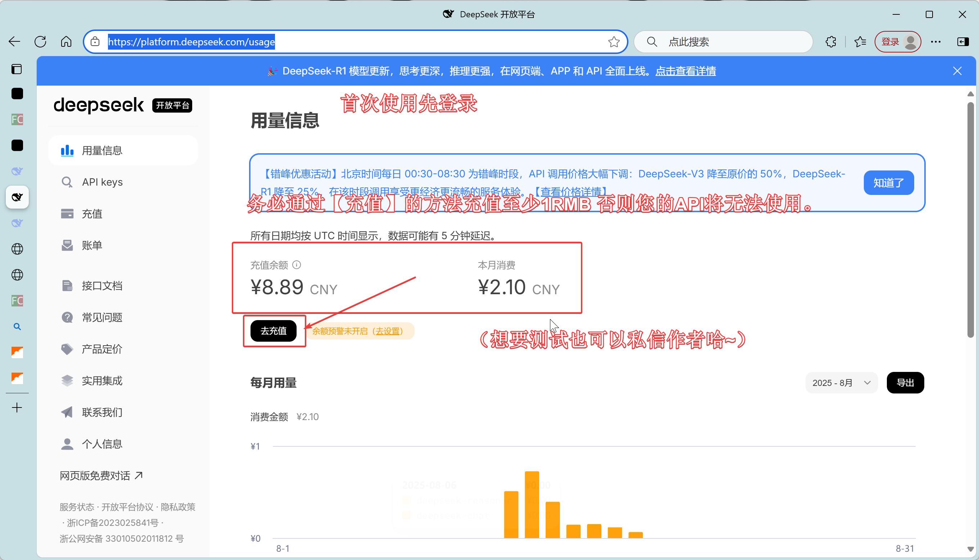
Task: Open 点击查看详情 link in the banner
Action: click(686, 71)
